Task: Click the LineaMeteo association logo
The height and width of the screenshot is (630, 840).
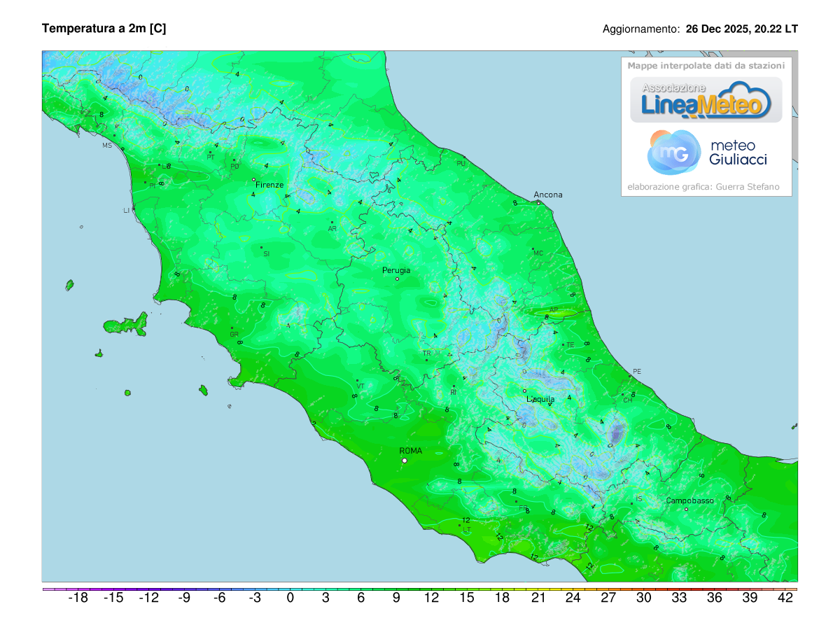Action: (x=706, y=100)
